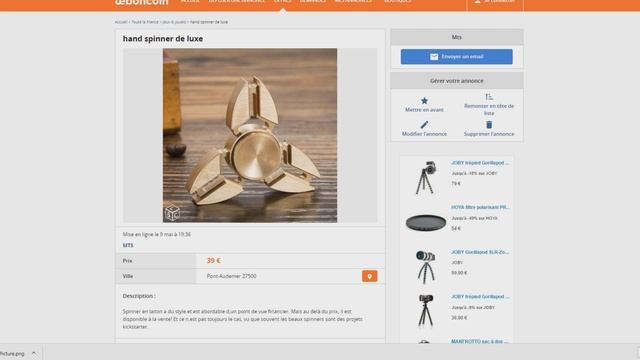Click the leboncoin logo in header
Viewport: 640px width, 360px height.
142,2
